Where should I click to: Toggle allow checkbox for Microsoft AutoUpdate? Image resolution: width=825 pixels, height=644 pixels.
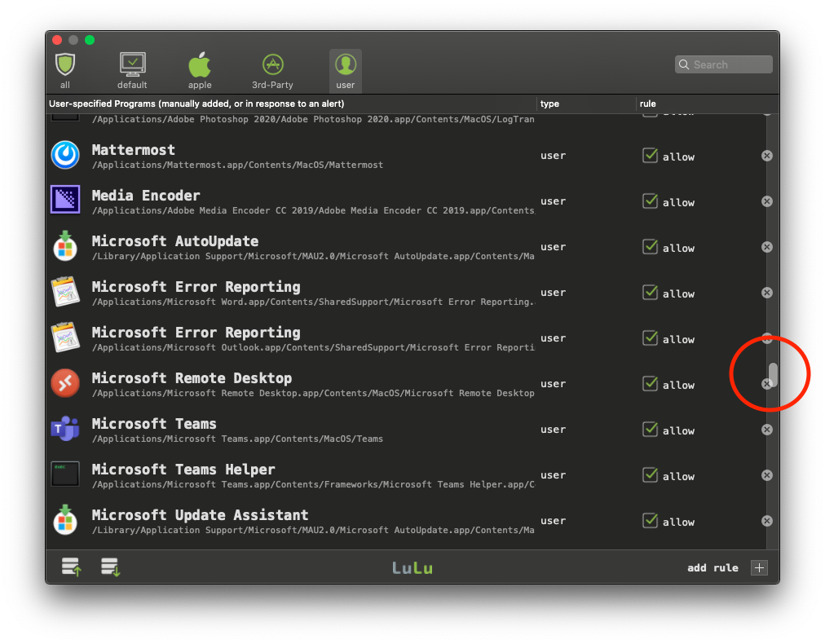[x=651, y=247]
